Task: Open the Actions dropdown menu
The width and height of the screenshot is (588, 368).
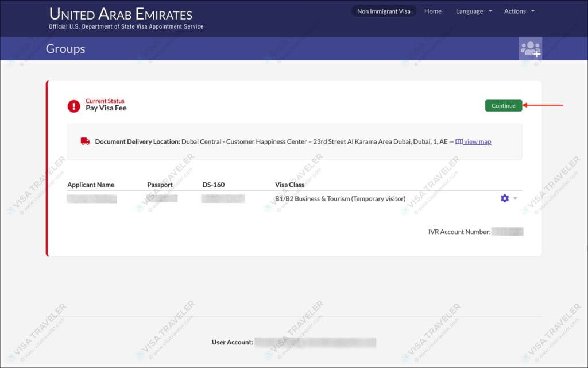Action: point(519,11)
